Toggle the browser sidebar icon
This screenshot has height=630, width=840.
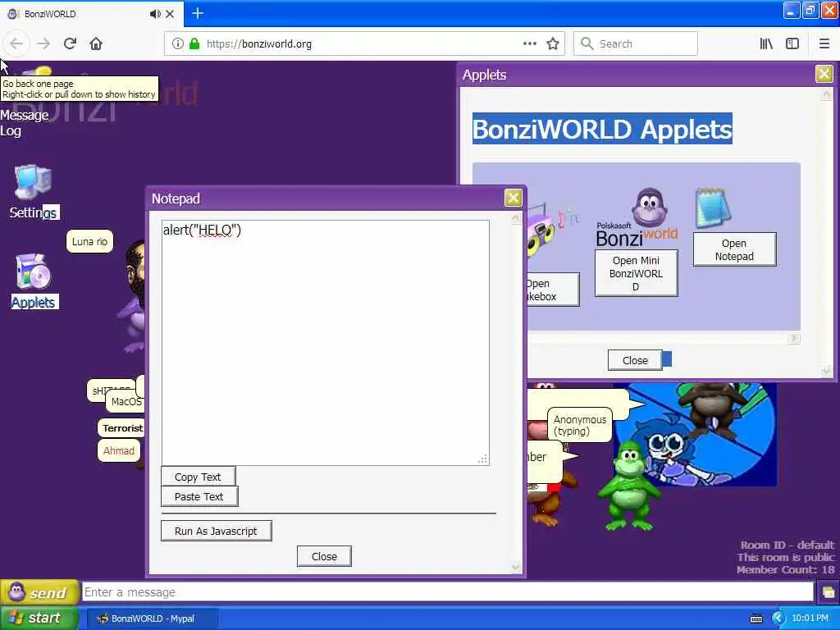point(792,43)
